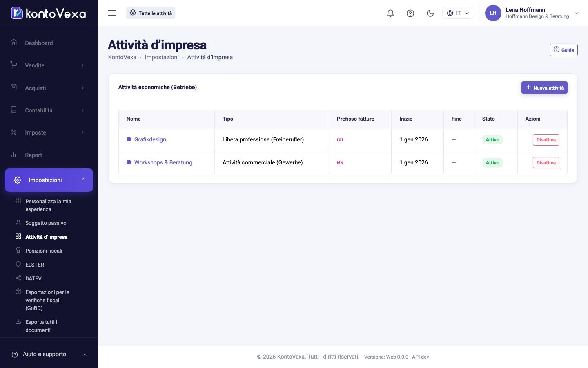Viewport: 588px width, 368px height.
Task: Toggle the Aiuto e supporto chevron
Action: 85,355
